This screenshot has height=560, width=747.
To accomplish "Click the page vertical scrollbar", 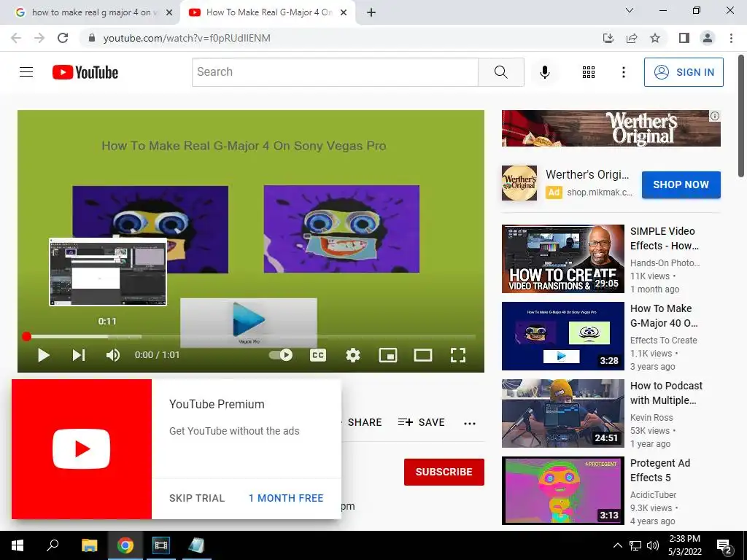I will click(742, 117).
